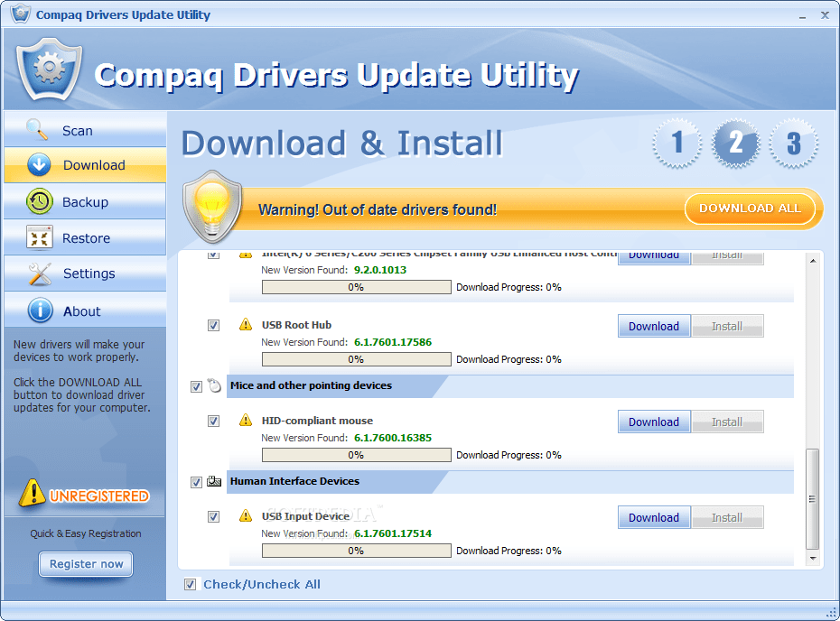Click the USB Input Device progress bar
This screenshot has height=621, width=840.
(x=356, y=551)
